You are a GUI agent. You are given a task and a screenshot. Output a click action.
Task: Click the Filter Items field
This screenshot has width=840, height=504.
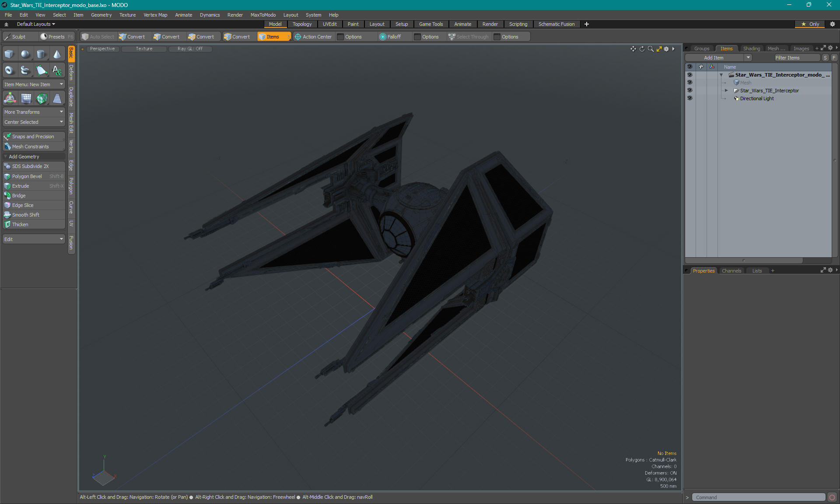(797, 58)
